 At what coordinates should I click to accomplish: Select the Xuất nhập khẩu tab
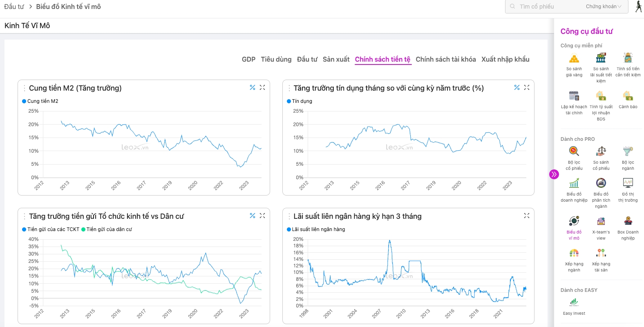point(505,60)
